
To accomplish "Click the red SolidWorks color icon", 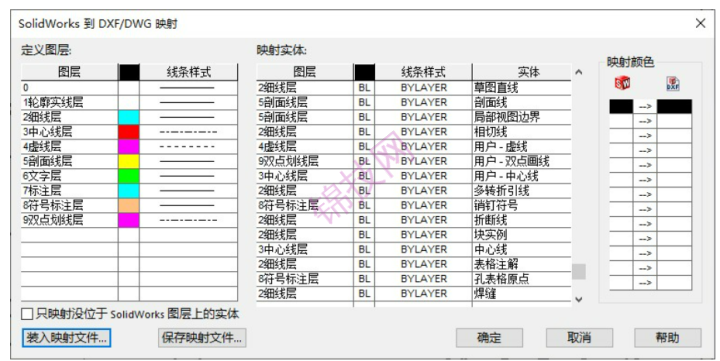I will point(622,83).
